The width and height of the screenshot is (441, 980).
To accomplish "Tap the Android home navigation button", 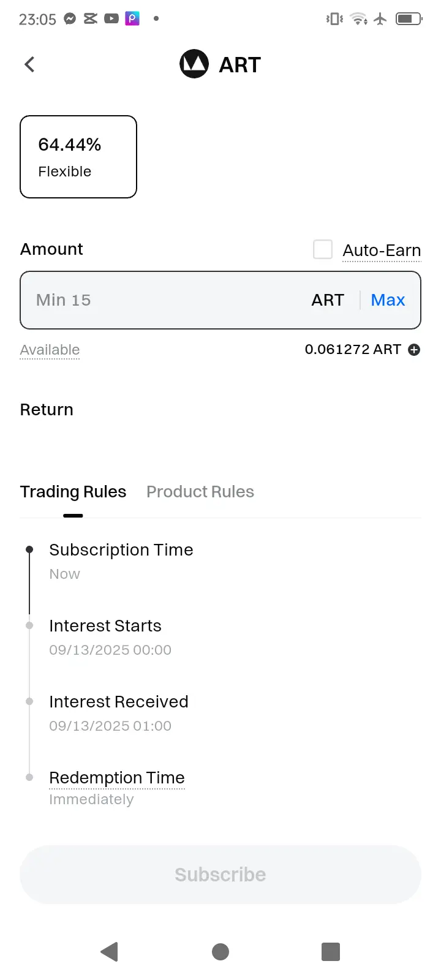I will [221, 952].
